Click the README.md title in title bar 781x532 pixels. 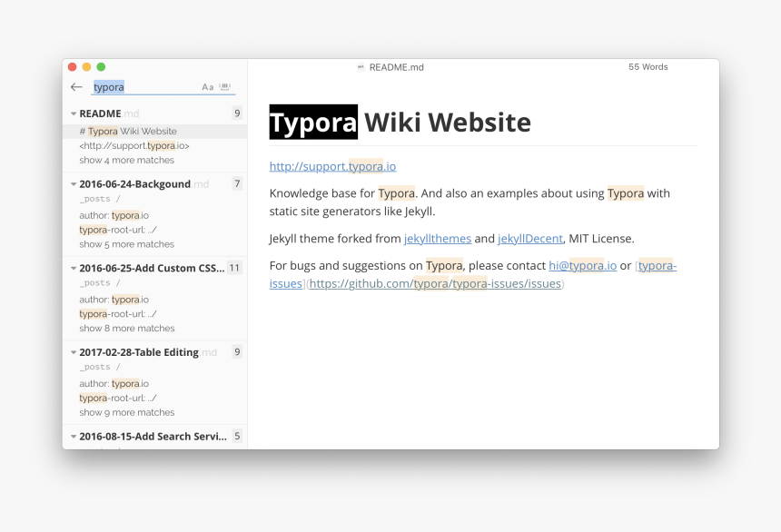point(397,67)
